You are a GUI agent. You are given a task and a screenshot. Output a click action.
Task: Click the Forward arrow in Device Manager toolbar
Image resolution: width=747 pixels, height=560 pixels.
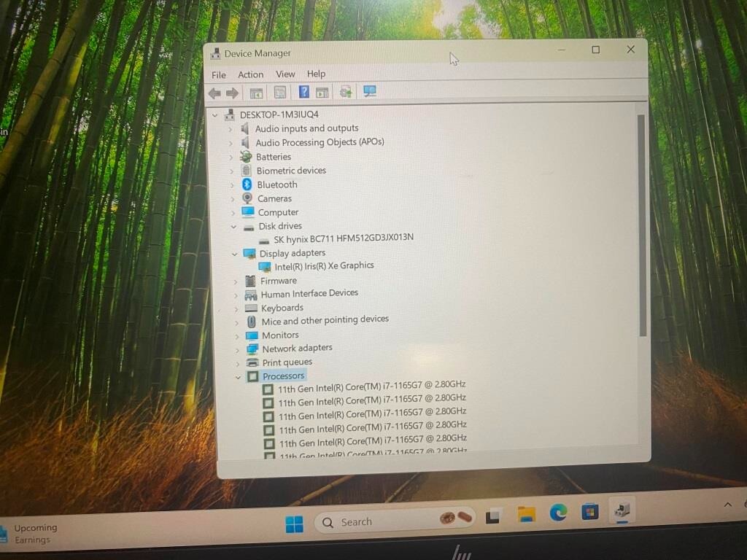tap(233, 93)
